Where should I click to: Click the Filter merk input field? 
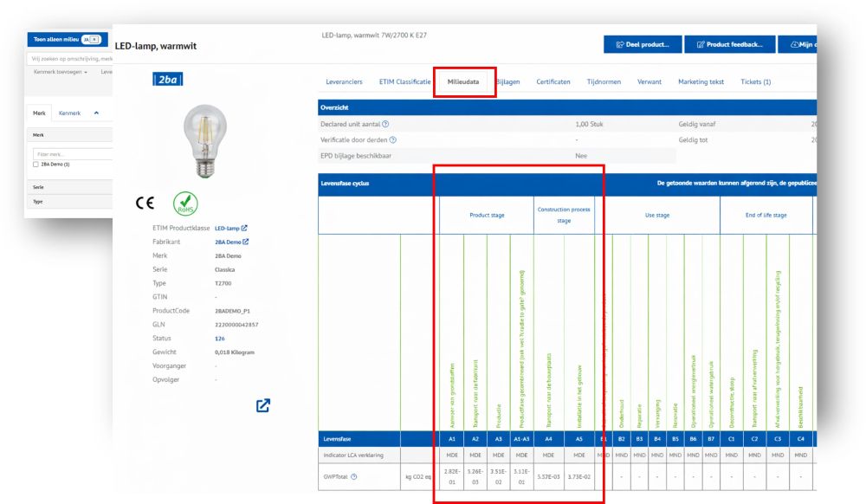pos(69,153)
